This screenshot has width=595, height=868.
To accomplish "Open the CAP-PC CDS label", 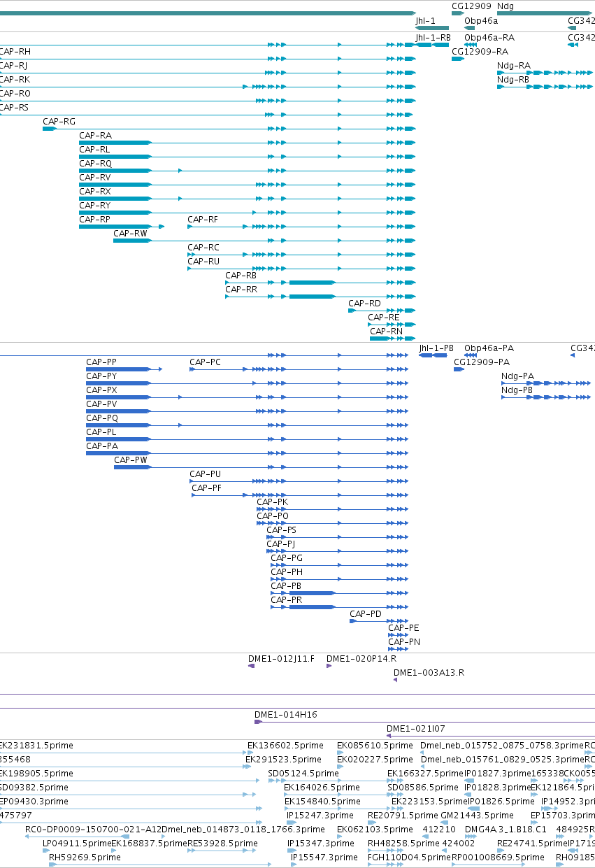I will (206, 362).
